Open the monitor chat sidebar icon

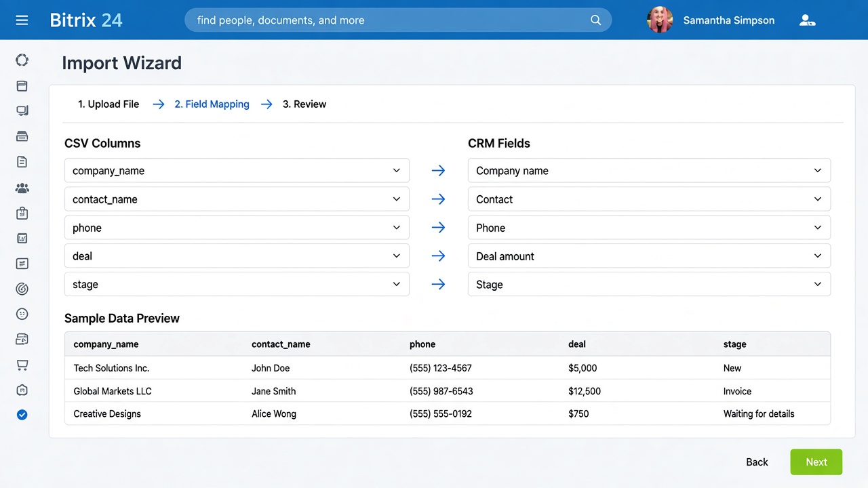[22, 111]
